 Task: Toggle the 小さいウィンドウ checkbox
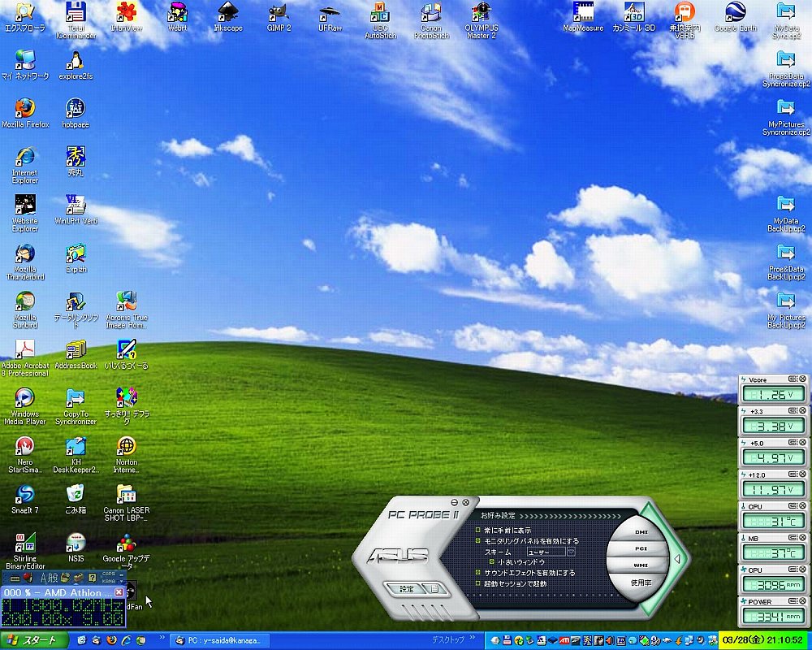click(491, 561)
